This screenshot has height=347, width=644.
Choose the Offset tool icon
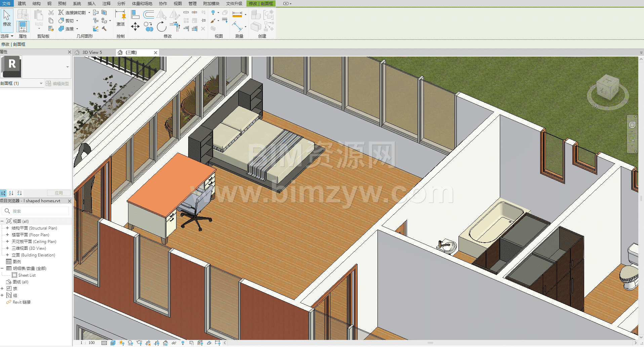coord(148,14)
